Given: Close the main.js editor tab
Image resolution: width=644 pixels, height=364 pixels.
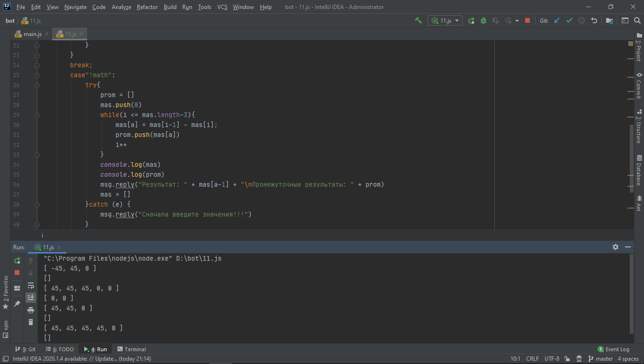Looking at the screenshot, I should (x=46, y=34).
